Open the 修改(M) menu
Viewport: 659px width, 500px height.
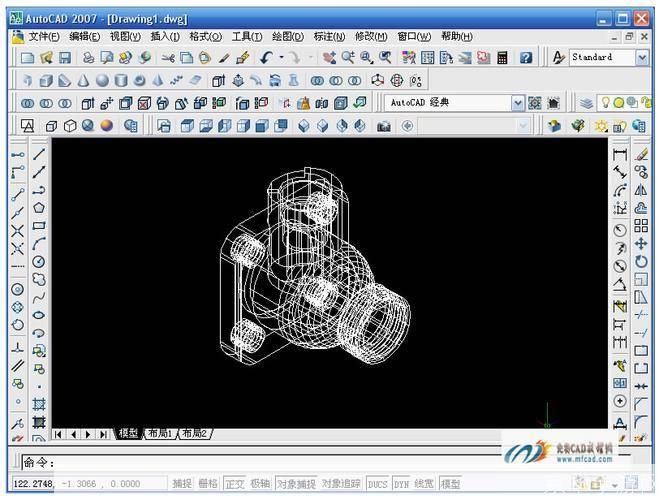coord(371,37)
